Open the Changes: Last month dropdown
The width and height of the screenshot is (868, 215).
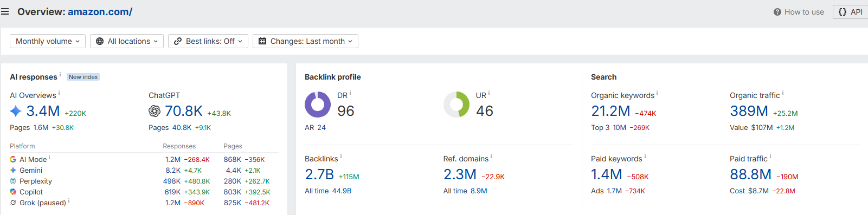(305, 41)
